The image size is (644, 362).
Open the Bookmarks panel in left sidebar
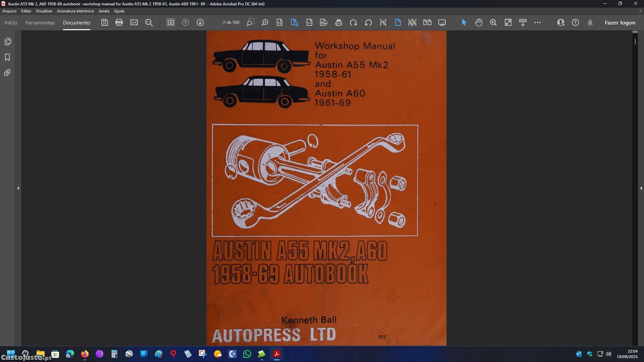7,57
